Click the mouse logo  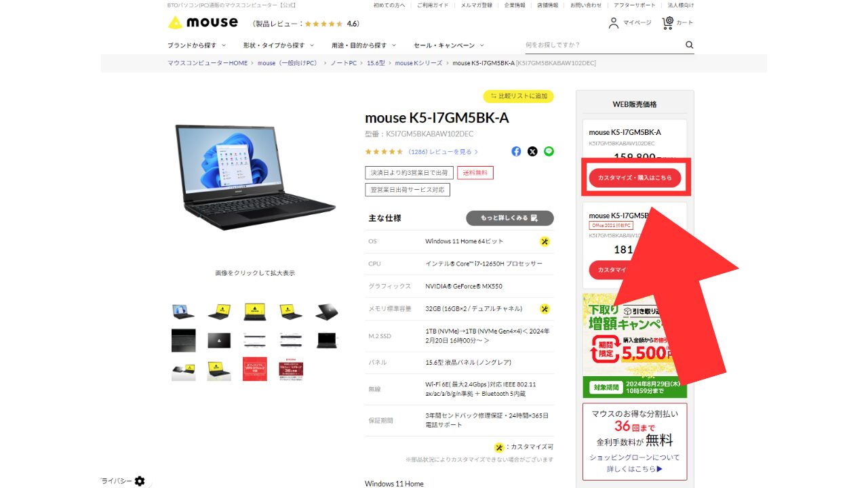click(x=203, y=22)
